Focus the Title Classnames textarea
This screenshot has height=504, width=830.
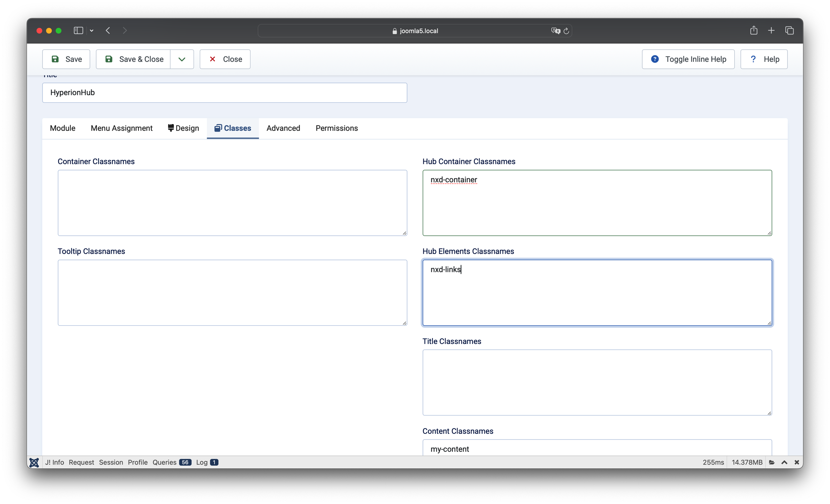tap(597, 383)
